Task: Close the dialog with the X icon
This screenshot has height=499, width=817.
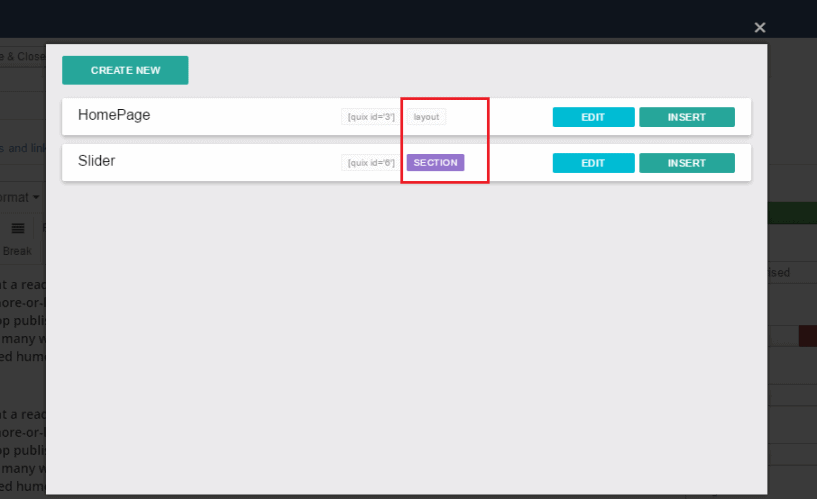Action: 760,28
